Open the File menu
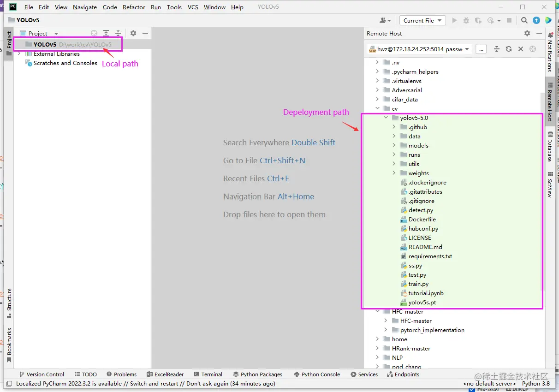This screenshot has height=392, width=559. click(x=29, y=7)
